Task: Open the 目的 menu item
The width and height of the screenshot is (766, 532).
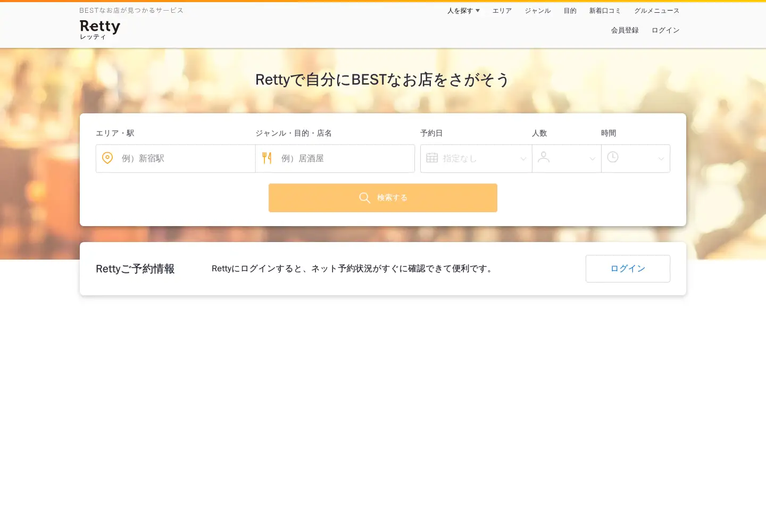Action: tap(570, 11)
